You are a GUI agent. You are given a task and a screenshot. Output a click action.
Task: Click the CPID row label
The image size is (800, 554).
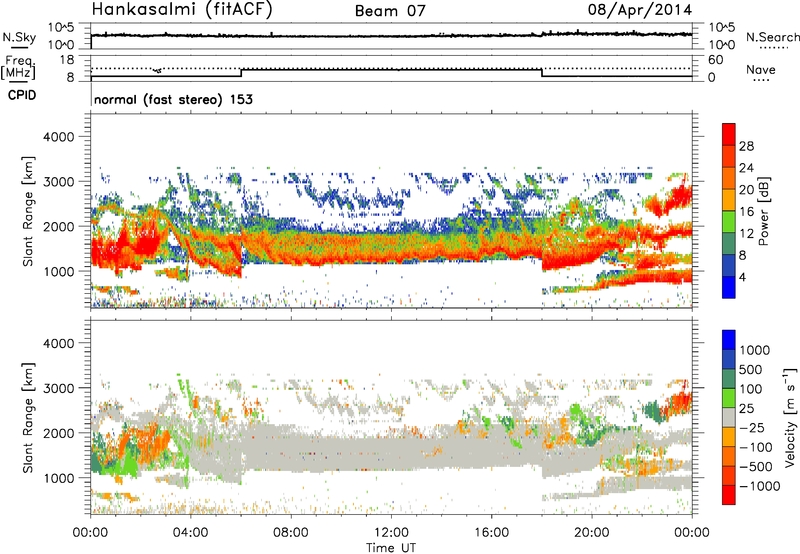tap(22, 95)
